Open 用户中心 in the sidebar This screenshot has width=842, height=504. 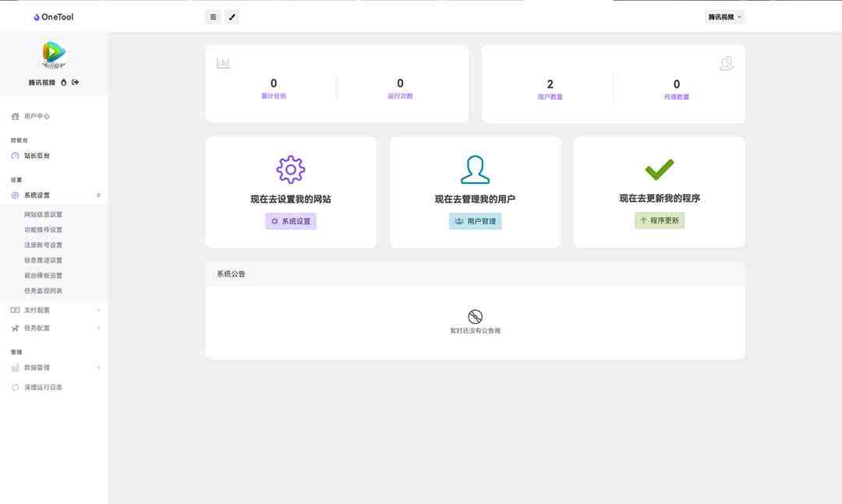[37, 116]
